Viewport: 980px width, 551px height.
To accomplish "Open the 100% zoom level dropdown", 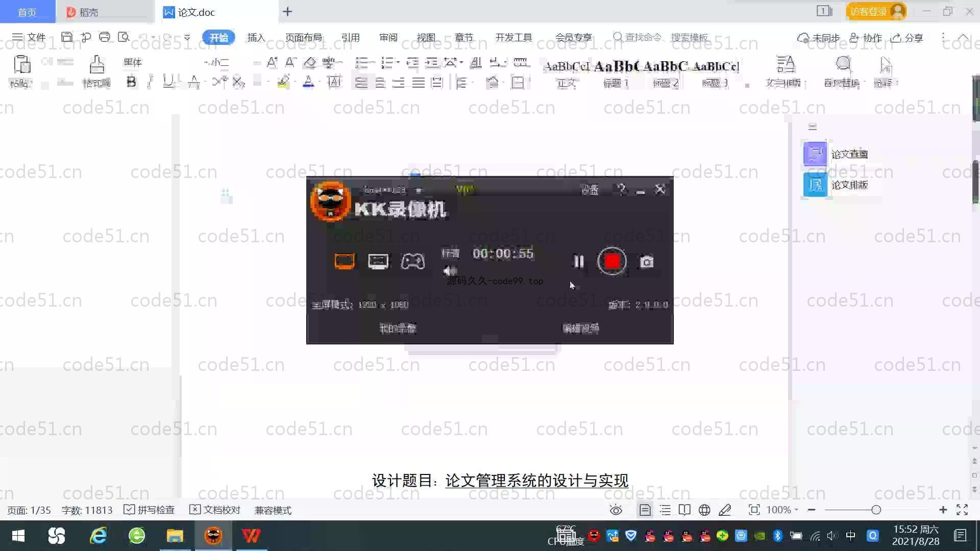I will coord(782,510).
